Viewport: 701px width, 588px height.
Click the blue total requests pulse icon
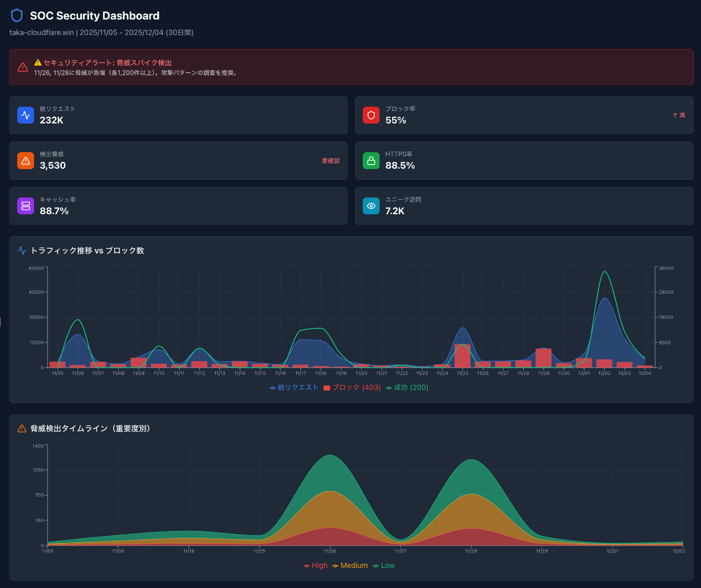click(x=26, y=115)
